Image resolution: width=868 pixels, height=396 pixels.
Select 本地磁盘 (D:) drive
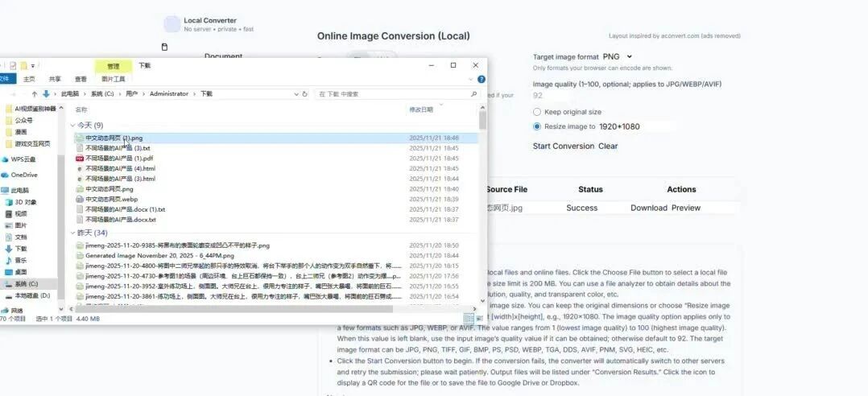click(x=27, y=296)
